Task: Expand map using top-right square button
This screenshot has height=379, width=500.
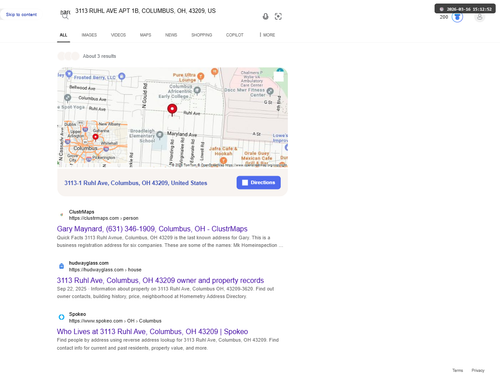Action: (278, 77)
